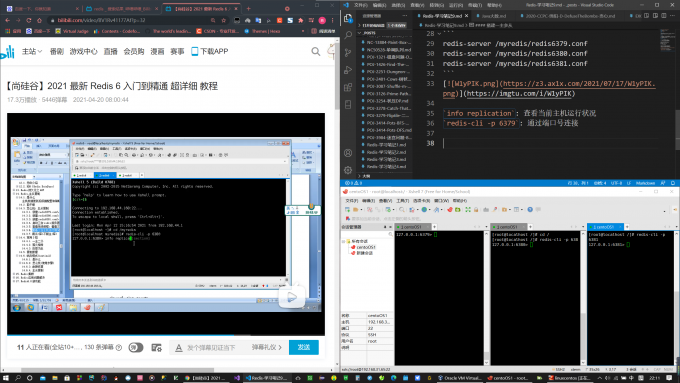Fold code block at line 28

point(439,34)
